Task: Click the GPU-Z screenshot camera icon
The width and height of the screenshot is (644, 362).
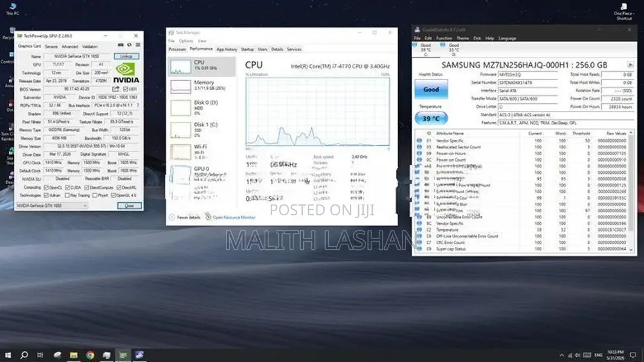Action: (x=121, y=45)
